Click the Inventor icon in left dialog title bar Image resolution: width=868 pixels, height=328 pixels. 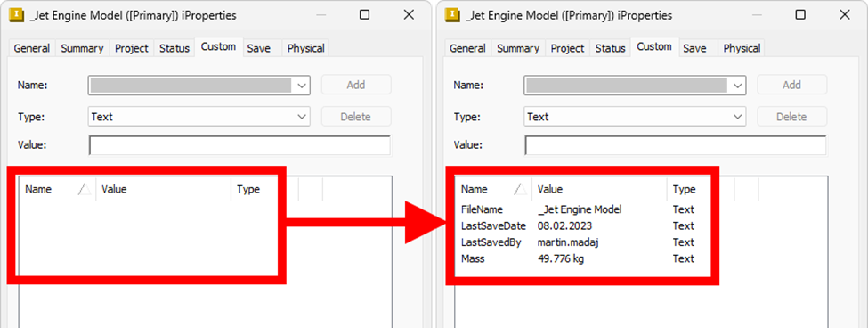[17, 15]
